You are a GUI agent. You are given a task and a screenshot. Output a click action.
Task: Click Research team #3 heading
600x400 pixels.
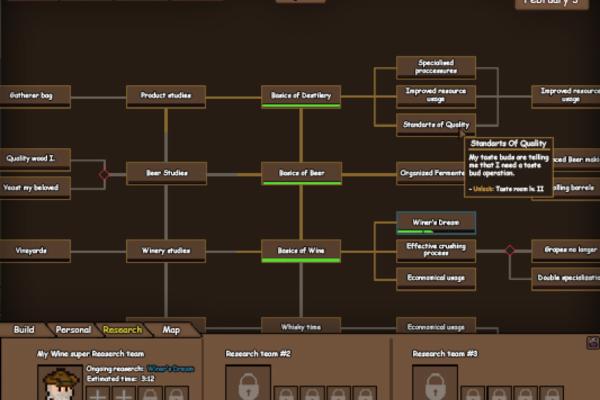tap(445, 354)
